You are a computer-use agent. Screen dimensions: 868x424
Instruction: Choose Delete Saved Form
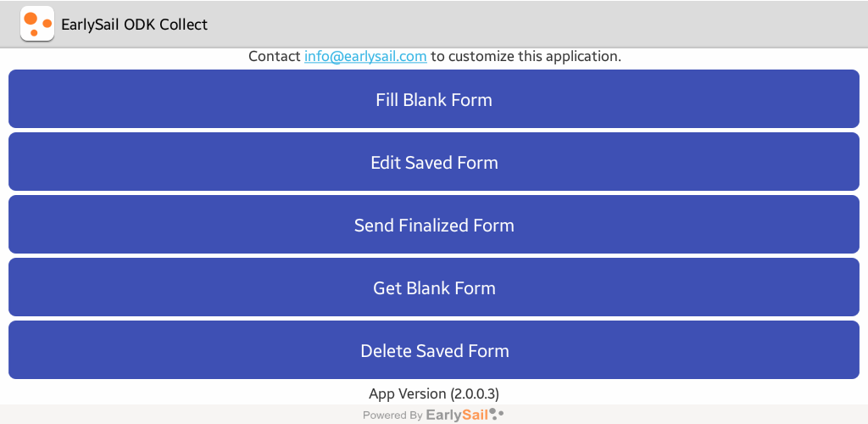[434, 350]
